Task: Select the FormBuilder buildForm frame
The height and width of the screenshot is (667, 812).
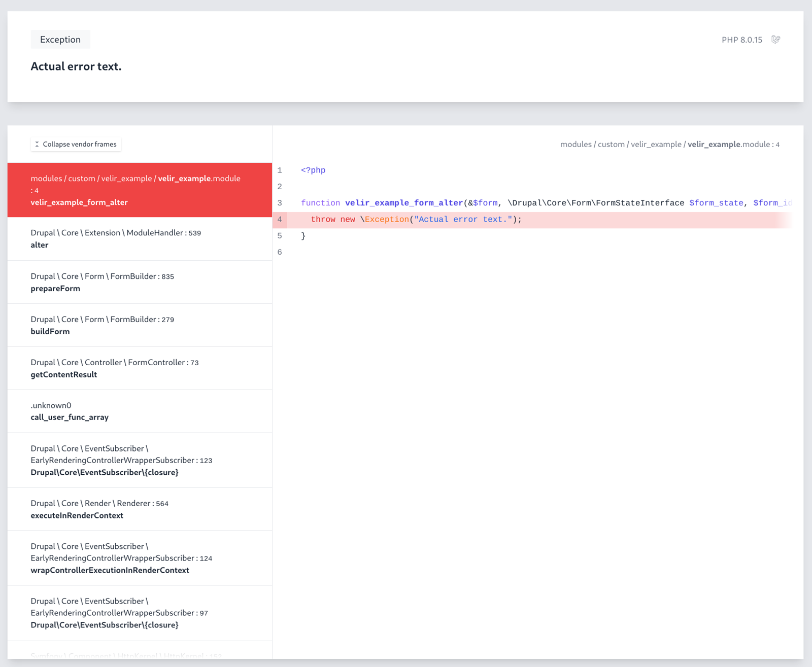Action: tap(140, 325)
